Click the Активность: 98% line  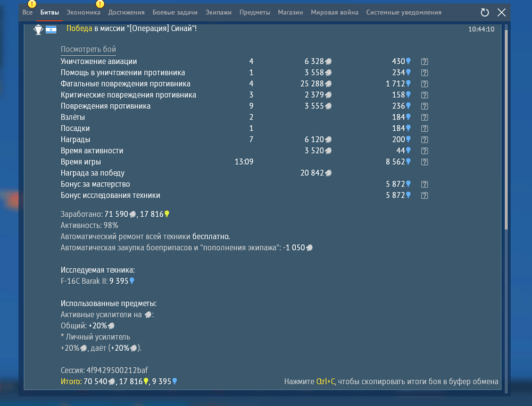pos(89,225)
